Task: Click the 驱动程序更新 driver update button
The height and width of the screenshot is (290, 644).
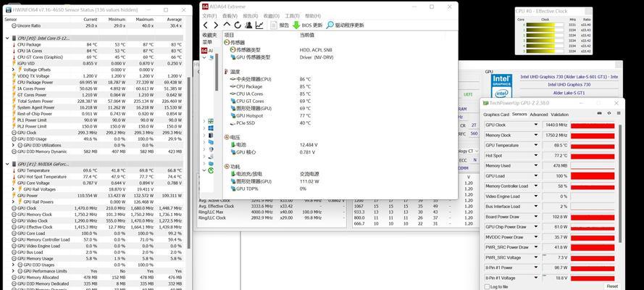Action: coord(345,25)
